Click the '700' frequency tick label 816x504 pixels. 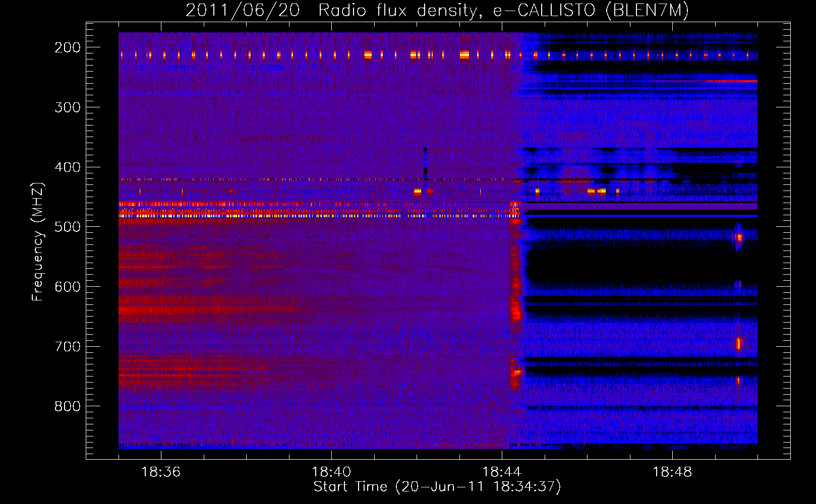(x=68, y=347)
